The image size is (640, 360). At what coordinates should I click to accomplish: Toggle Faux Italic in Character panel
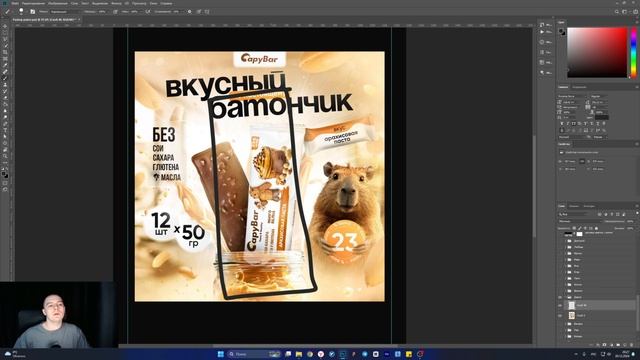click(x=567, y=123)
